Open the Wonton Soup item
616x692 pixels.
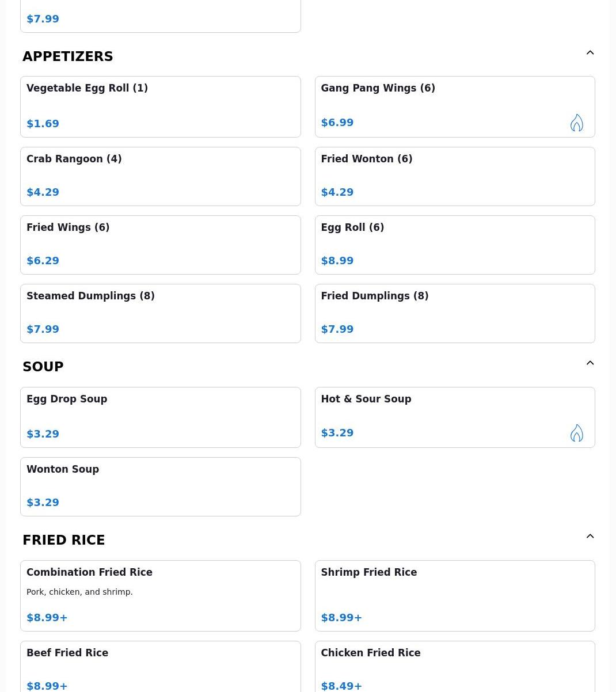point(161,486)
